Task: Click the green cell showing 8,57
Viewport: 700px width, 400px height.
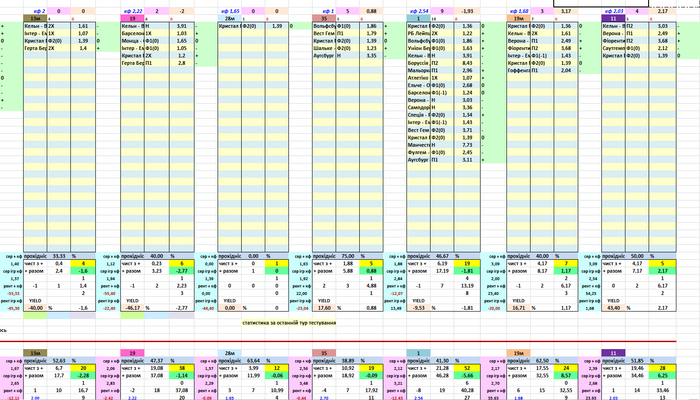Action: [566, 375]
